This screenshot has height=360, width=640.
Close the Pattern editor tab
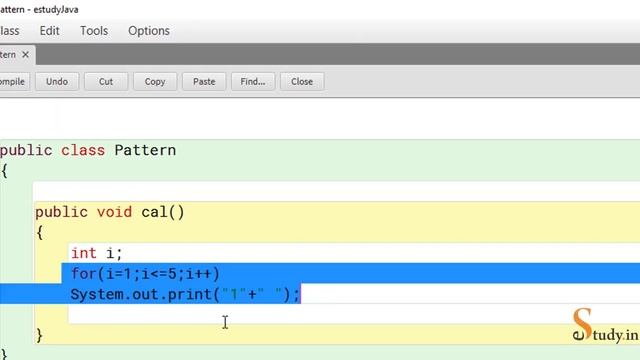25,55
